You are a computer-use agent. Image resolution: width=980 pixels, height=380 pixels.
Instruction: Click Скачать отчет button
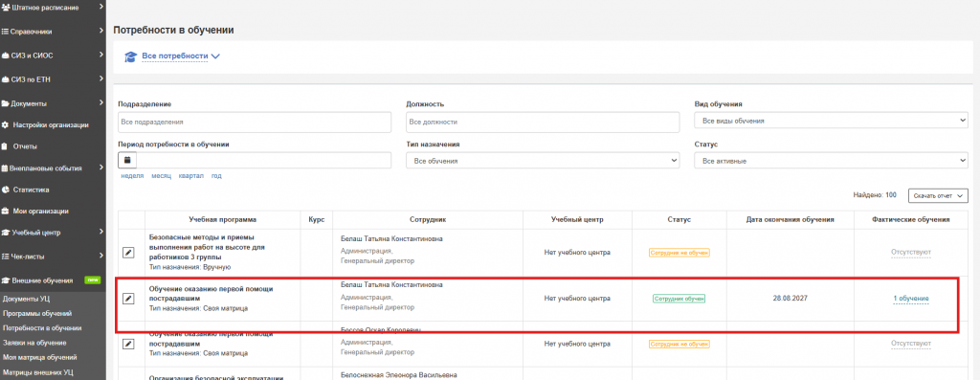tap(938, 196)
